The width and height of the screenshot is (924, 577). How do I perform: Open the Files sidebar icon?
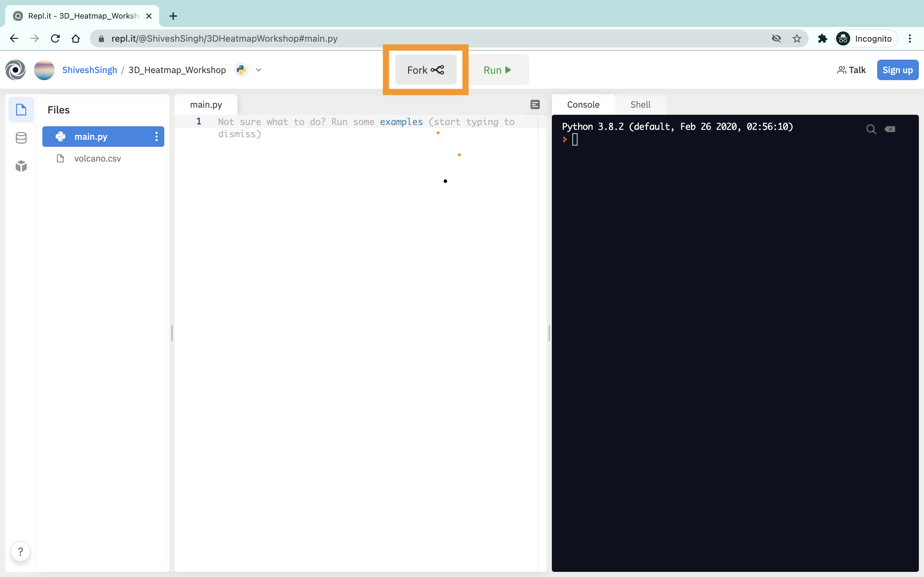click(x=21, y=110)
